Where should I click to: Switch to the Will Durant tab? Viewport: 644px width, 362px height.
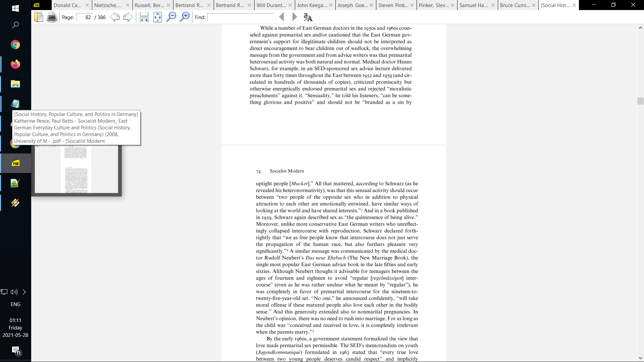(x=271, y=5)
